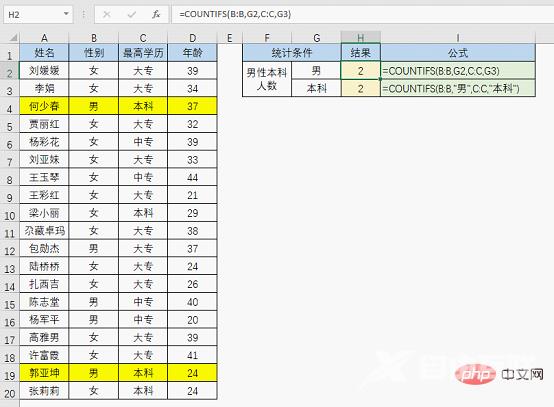Click the name cell 尕藏卓玛
This screenshot has height=407, width=554.
pos(44,231)
